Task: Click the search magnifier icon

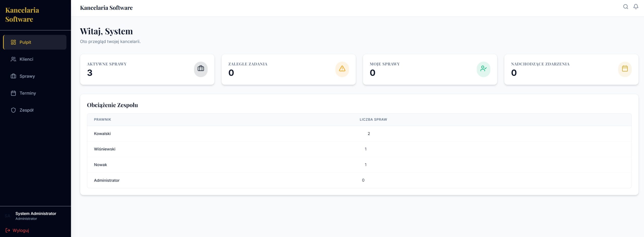Action: point(625,7)
